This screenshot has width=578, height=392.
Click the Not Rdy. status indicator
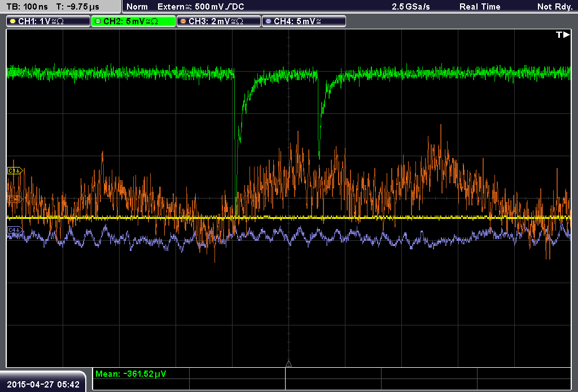click(x=554, y=7)
